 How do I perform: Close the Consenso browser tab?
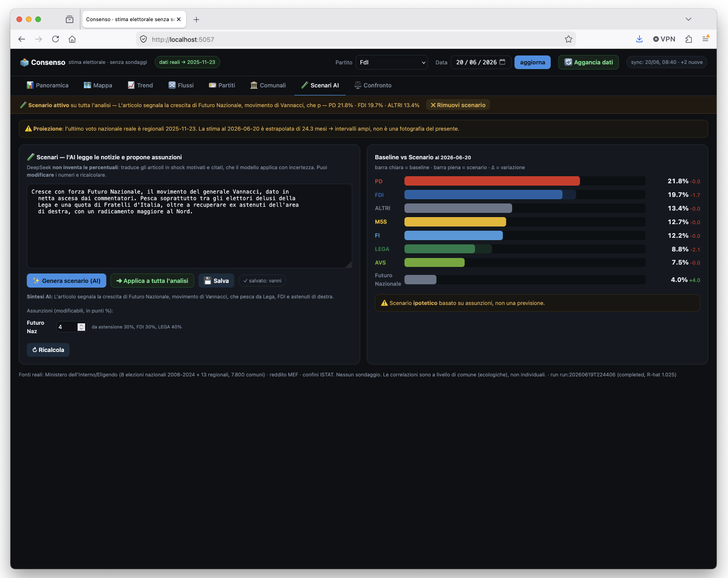pyautogui.click(x=179, y=19)
